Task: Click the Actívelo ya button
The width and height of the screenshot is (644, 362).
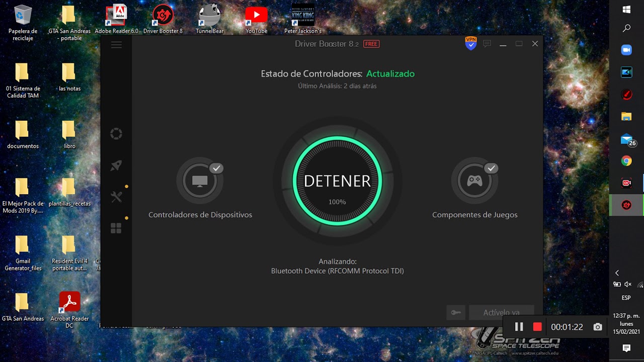Action: point(501,313)
